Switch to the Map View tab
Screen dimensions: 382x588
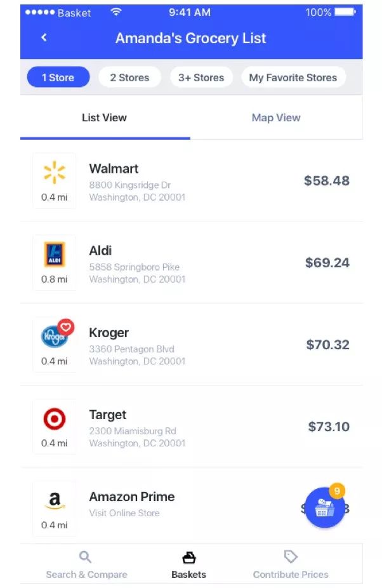coord(276,117)
